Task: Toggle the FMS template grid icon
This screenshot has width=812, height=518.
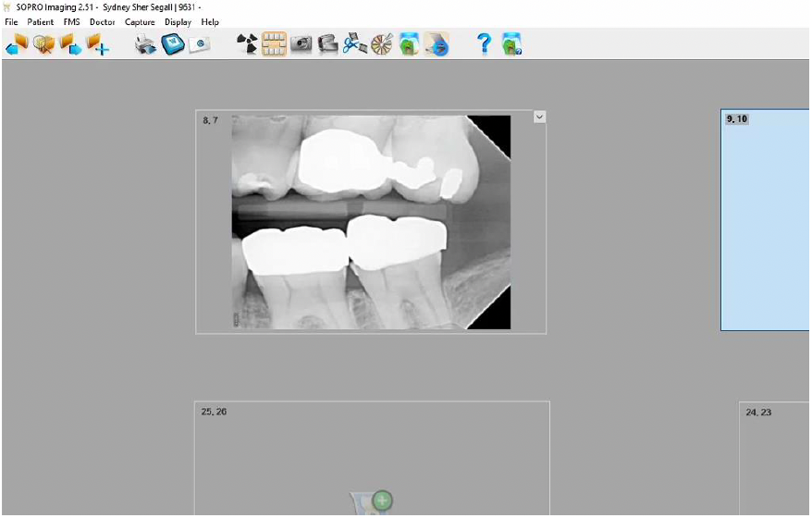Action: tap(274, 44)
